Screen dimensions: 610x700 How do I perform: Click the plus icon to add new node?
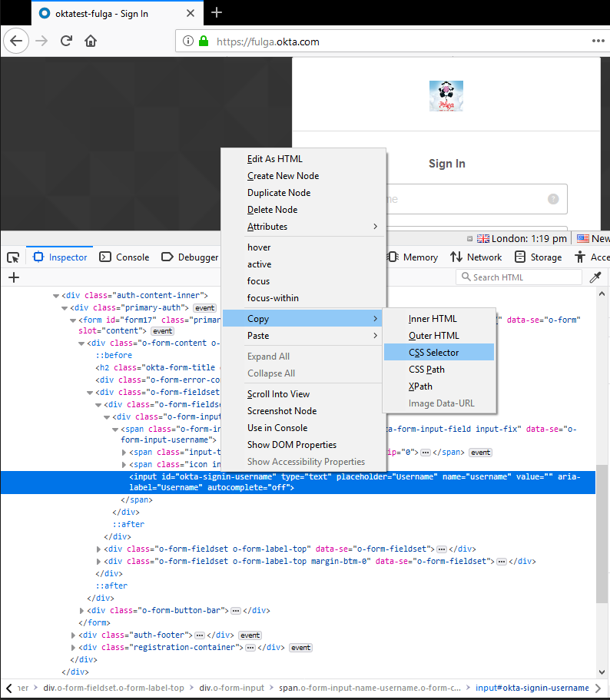(x=13, y=277)
